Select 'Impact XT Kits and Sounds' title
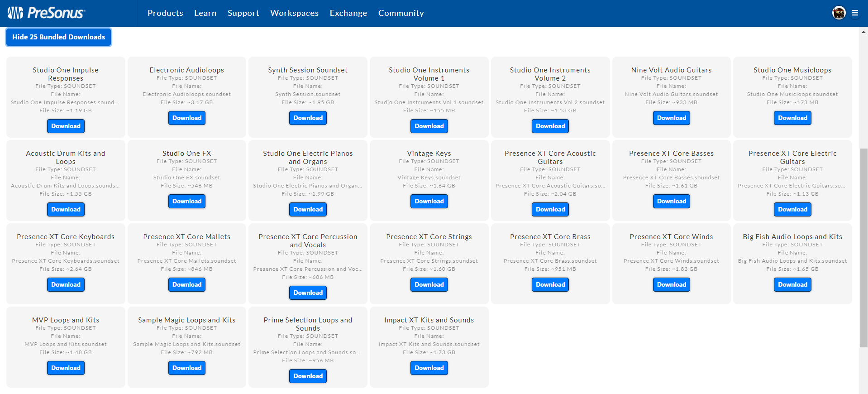 (429, 320)
